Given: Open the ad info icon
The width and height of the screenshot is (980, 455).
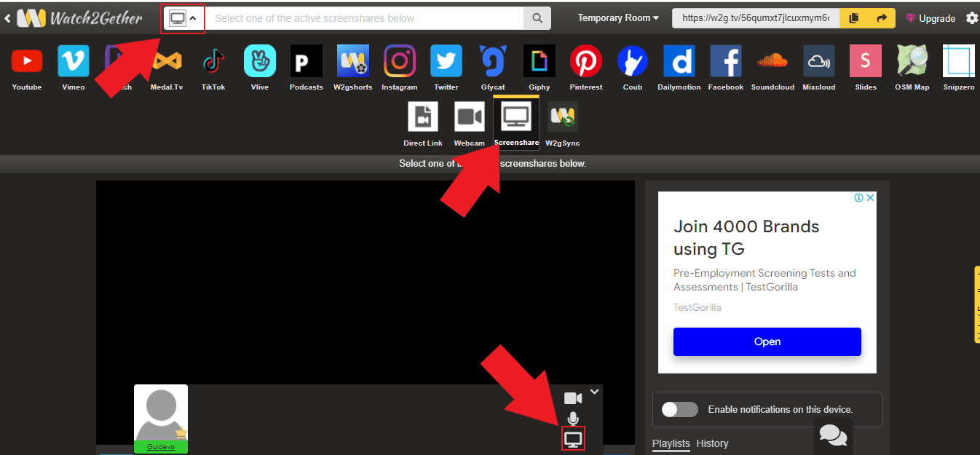Looking at the screenshot, I should click(x=859, y=197).
